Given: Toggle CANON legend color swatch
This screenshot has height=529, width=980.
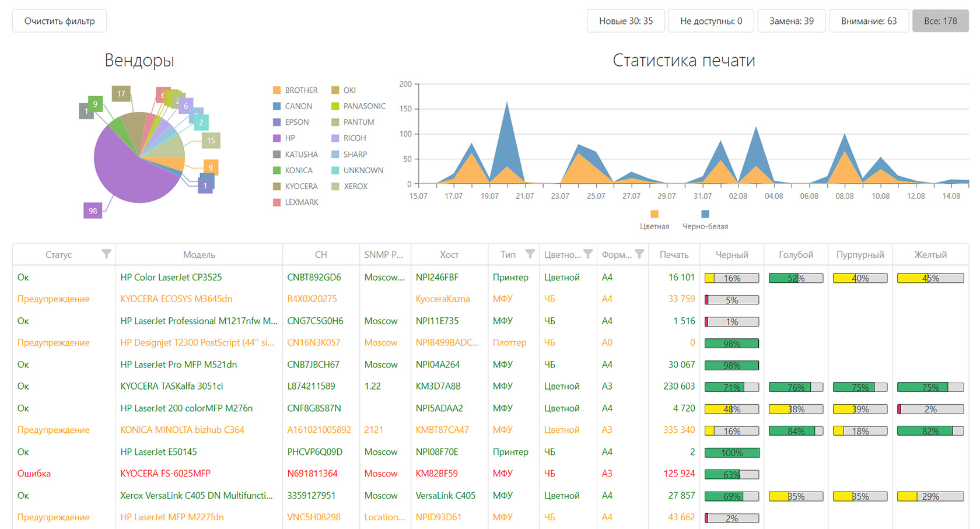Looking at the screenshot, I should point(277,106).
